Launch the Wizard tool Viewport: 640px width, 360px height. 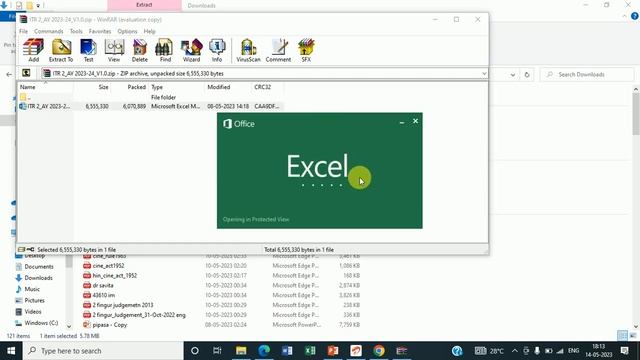(191, 50)
